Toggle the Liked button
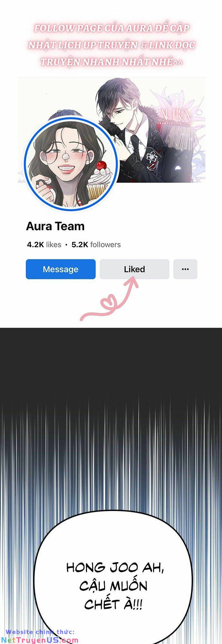Viewport: 222px width, 644px height. point(134,269)
